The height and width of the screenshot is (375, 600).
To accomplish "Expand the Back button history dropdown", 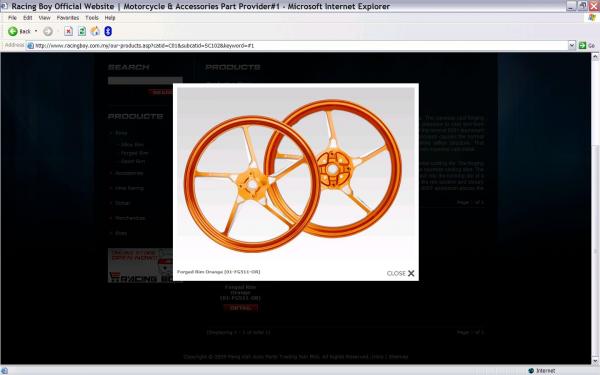I will pos(36,31).
